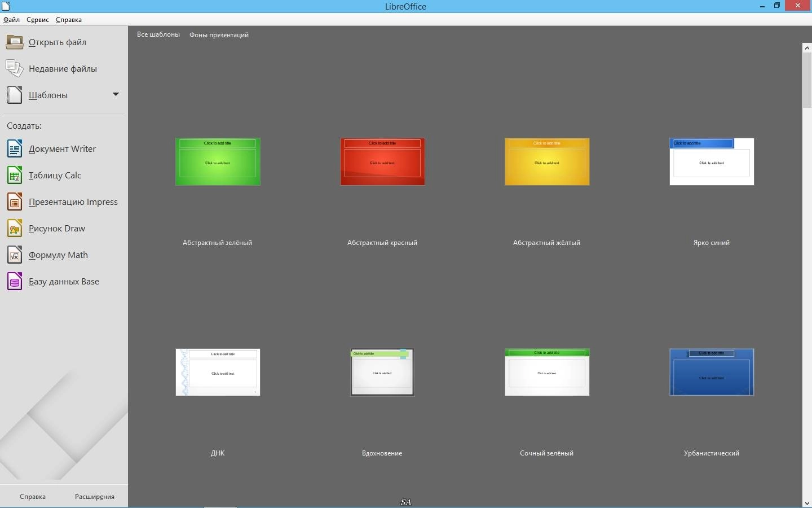
Task: Click the Абстрактный красный caption text
Action: (382, 243)
